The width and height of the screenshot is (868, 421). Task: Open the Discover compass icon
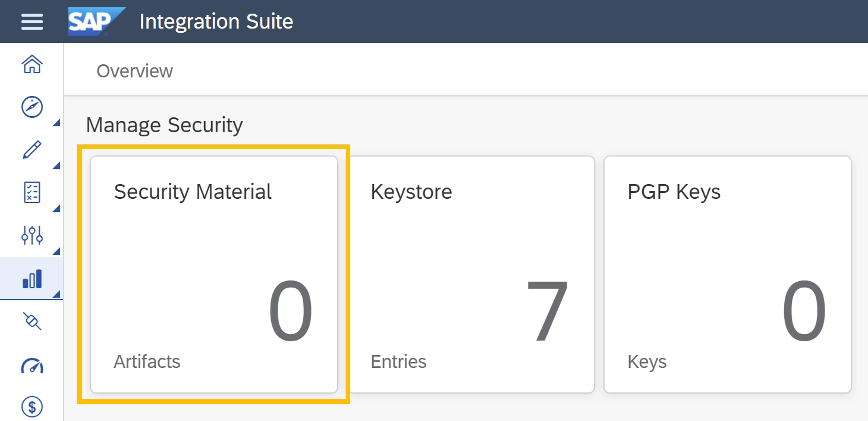click(x=32, y=107)
